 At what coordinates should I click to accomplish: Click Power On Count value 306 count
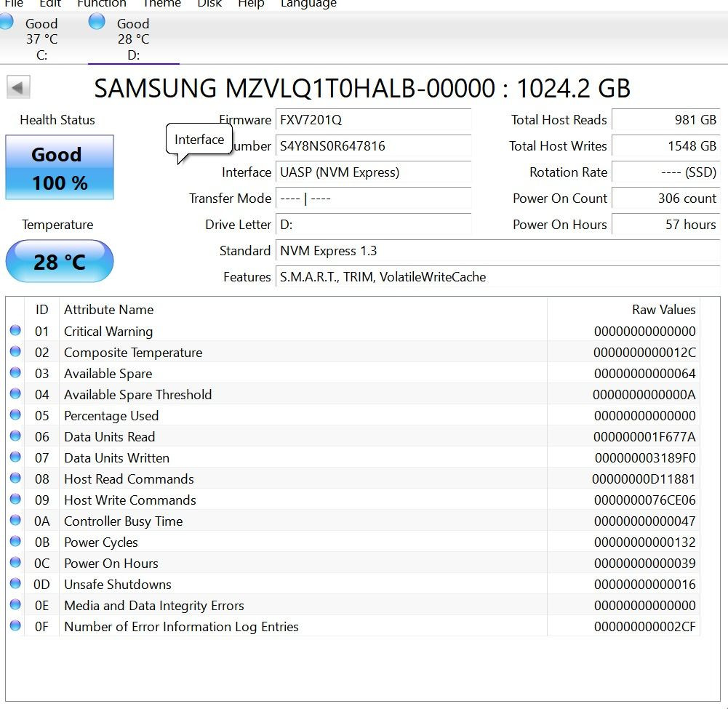(x=665, y=199)
